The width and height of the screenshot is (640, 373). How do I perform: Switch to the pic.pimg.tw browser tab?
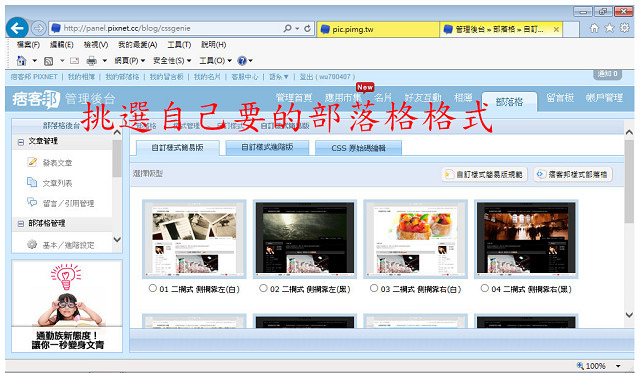click(378, 29)
